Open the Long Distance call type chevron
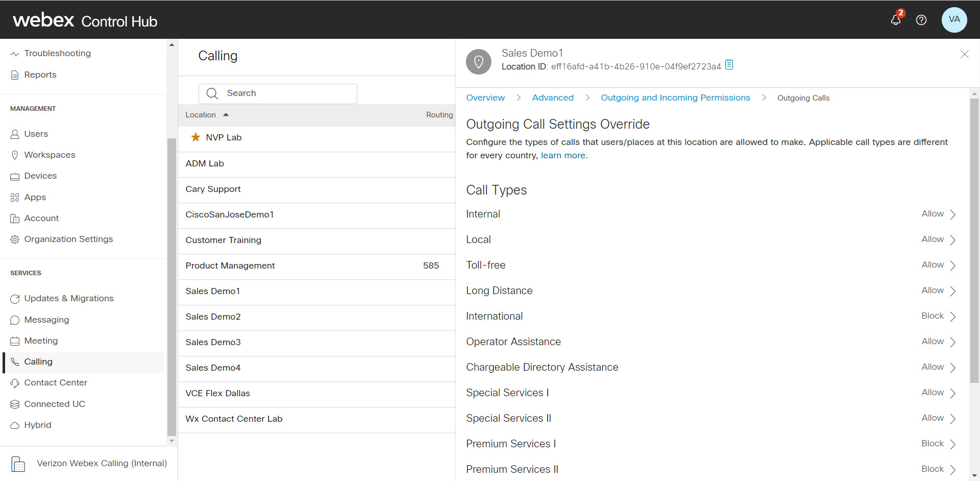This screenshot has height=481, width=980. 952,291
